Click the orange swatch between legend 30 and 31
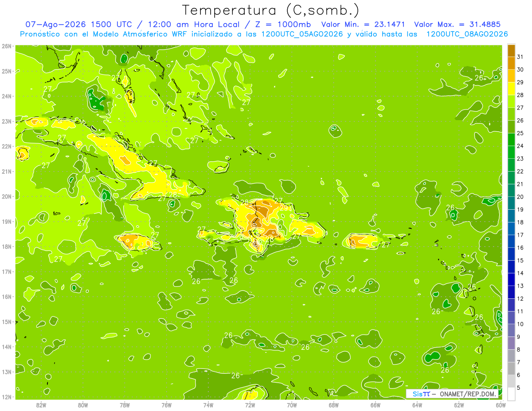 (x=511, y=63)
